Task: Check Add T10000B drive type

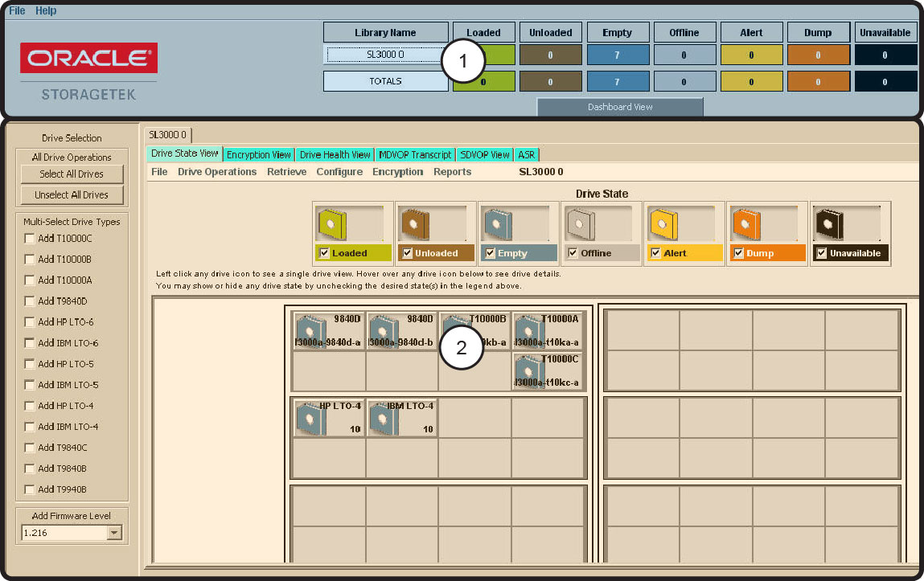Action: (x=30, y=259)
